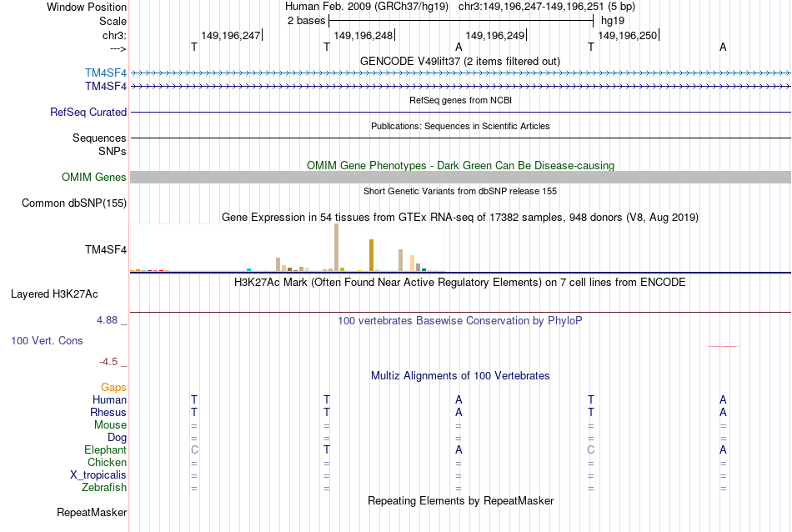792x532 pixels.
Task: Select the Gaps row label
Action: (113, 388)
